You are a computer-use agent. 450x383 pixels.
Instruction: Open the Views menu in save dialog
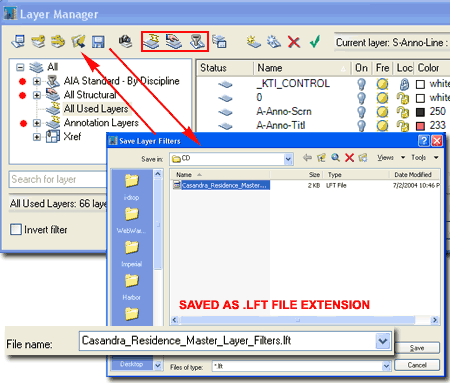pyautogui.click(x=391, y=157)
